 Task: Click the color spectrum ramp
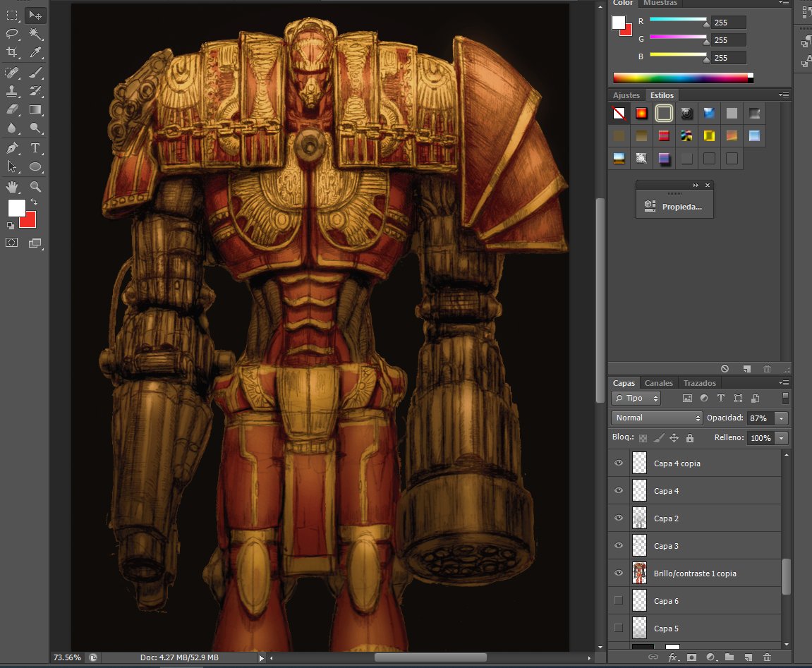pyautogui.click(x=683, y=78)
